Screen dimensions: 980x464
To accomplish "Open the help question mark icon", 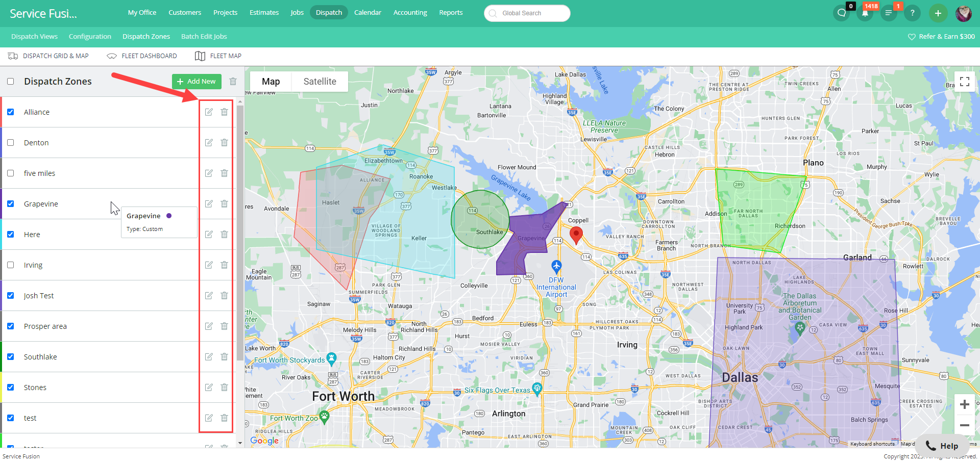I will pos(912,13).
